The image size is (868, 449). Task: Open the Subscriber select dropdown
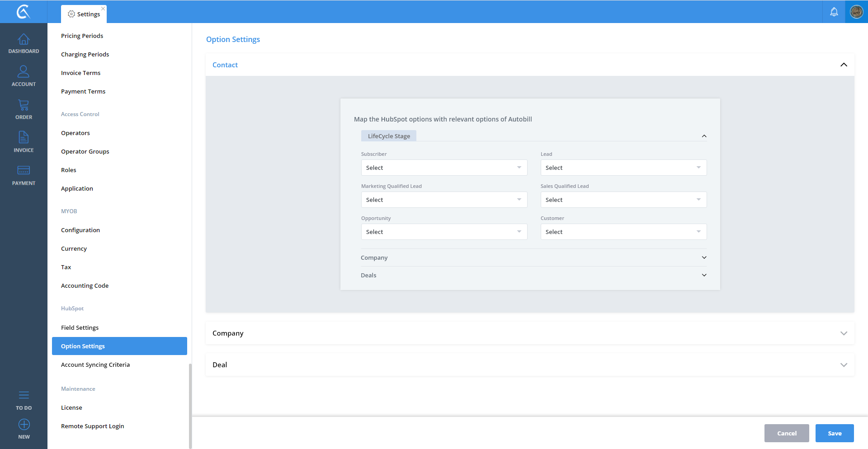click(443, 168)
